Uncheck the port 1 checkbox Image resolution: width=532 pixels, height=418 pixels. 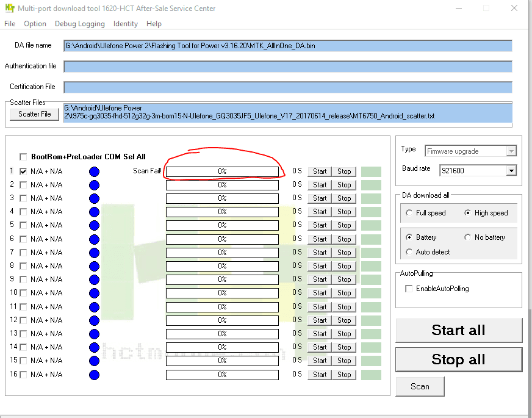[x=23, y=171]
